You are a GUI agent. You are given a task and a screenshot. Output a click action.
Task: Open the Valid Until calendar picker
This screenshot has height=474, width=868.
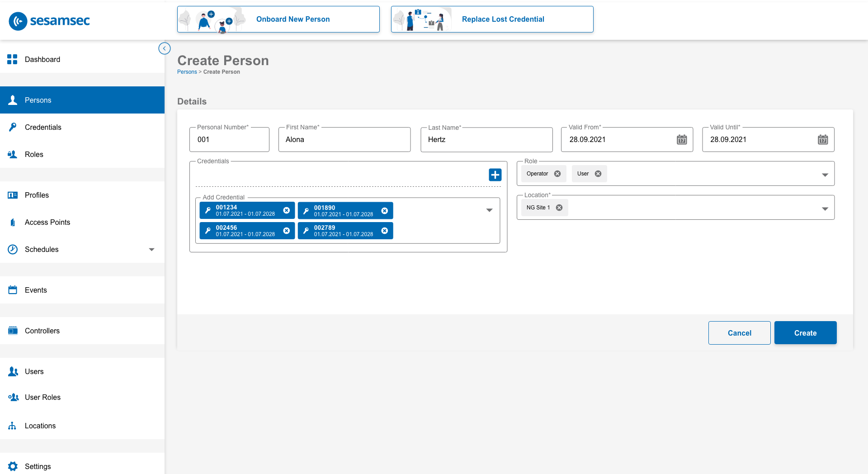coord(822,140)
